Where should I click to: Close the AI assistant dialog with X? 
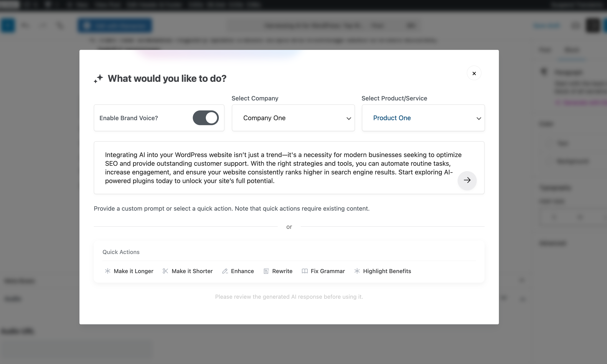click(x=474, y=73)
